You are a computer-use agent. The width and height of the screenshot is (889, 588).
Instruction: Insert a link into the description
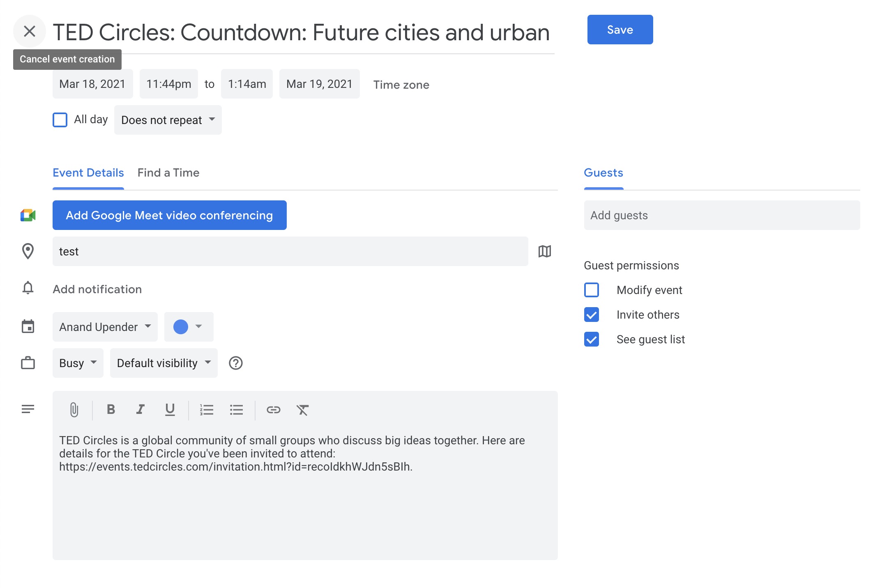point(273,410)
